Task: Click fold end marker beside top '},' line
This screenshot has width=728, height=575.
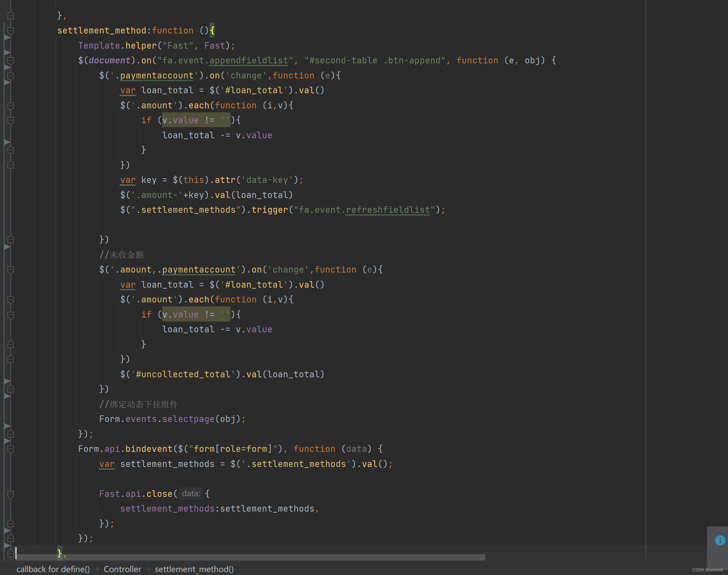Action: tap(11, 15)
